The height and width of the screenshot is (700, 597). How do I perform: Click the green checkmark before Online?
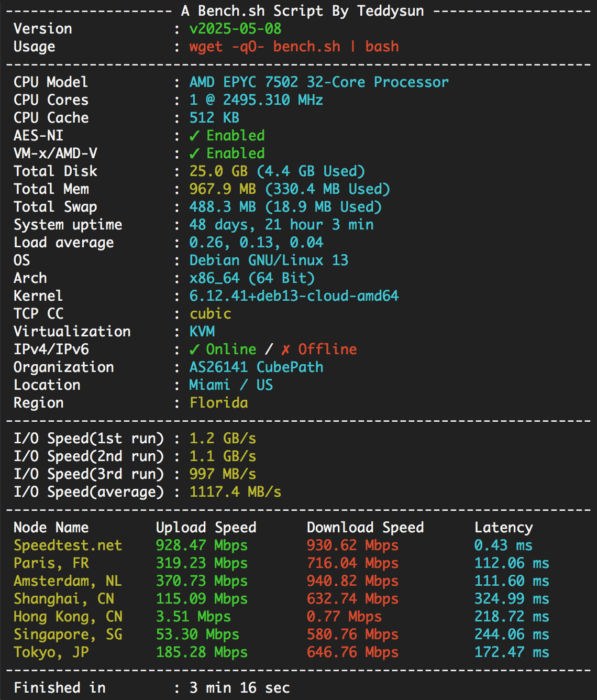pos(194,349)
